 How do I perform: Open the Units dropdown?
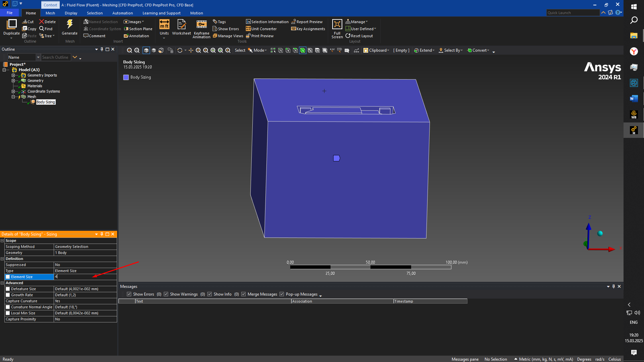[164, 38]
